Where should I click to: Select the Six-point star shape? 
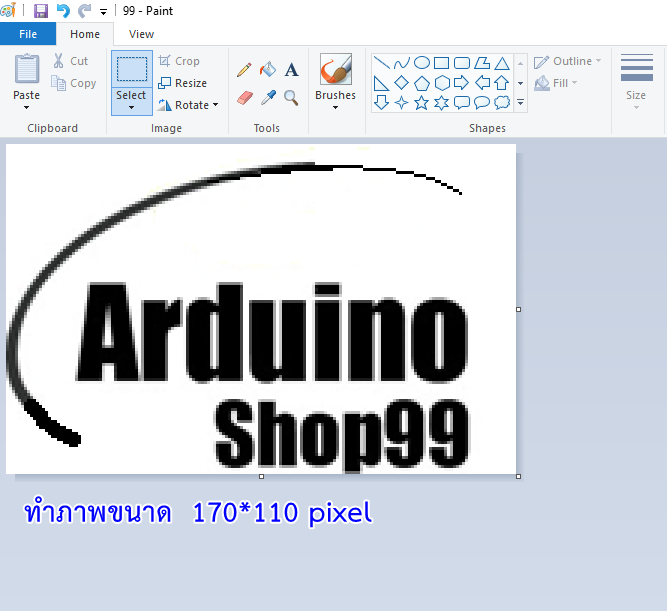[442, 103]
